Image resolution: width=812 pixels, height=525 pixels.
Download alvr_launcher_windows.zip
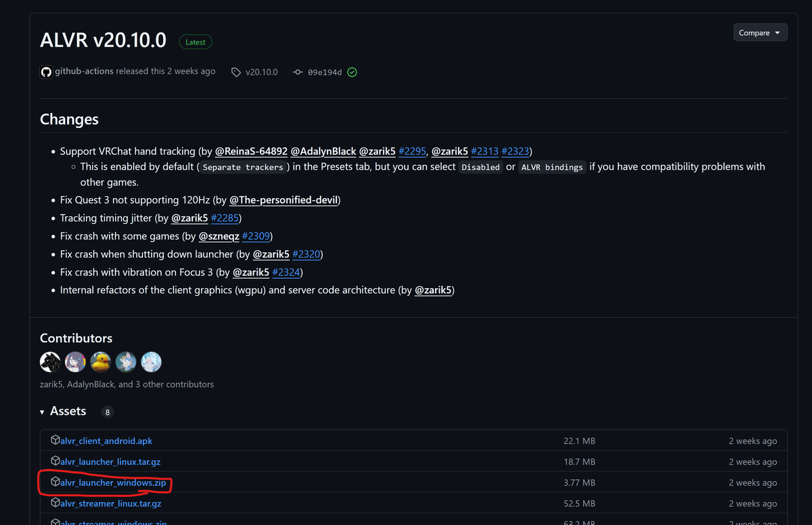113,483
